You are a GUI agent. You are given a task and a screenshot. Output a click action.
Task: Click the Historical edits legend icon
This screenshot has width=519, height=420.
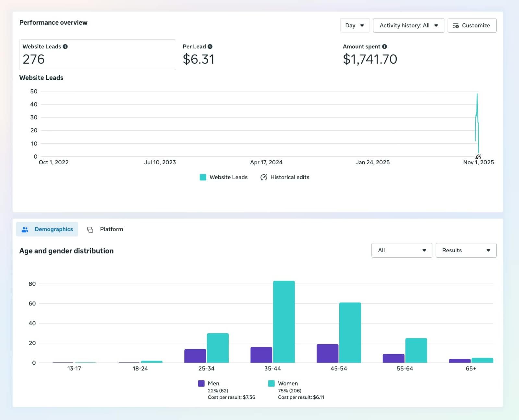[x=264, y=177]
